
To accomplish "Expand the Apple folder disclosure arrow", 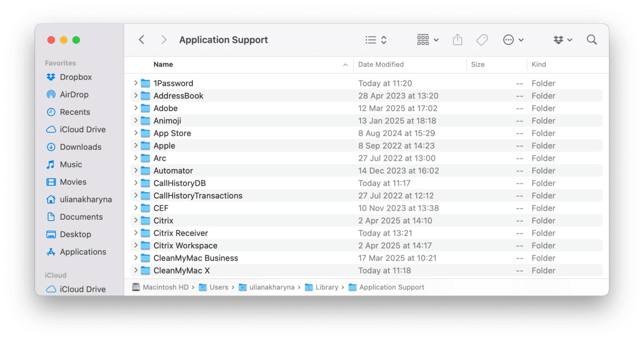I will [136, 146].
